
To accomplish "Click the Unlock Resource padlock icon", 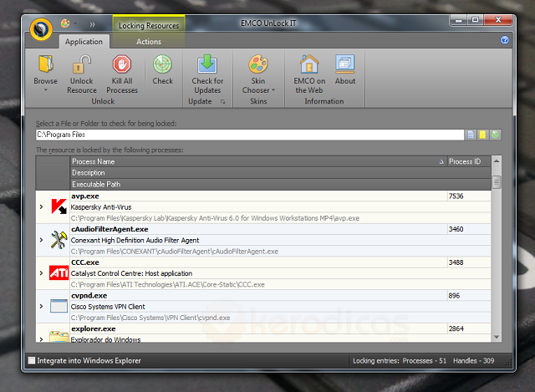I will (82, 64).
